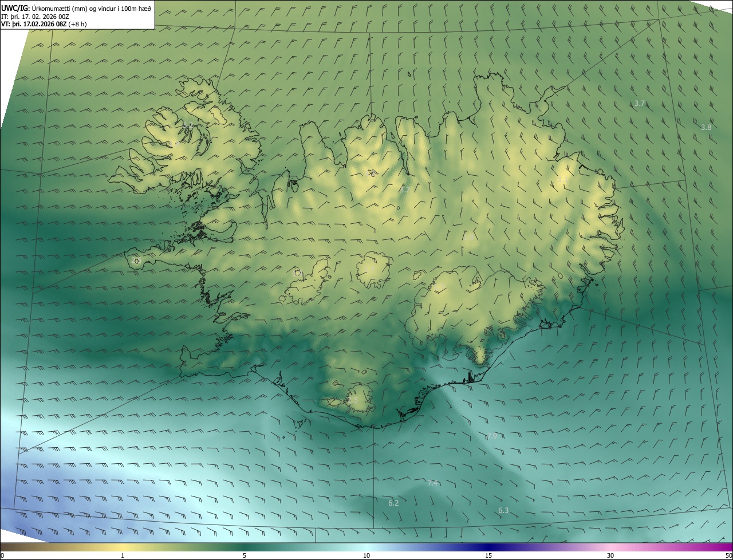Click the 'VT: þri. 17.02.2026 08Z (+8 h)' line
The height and width of the screenshot is (560, 733).
(44, 24)
